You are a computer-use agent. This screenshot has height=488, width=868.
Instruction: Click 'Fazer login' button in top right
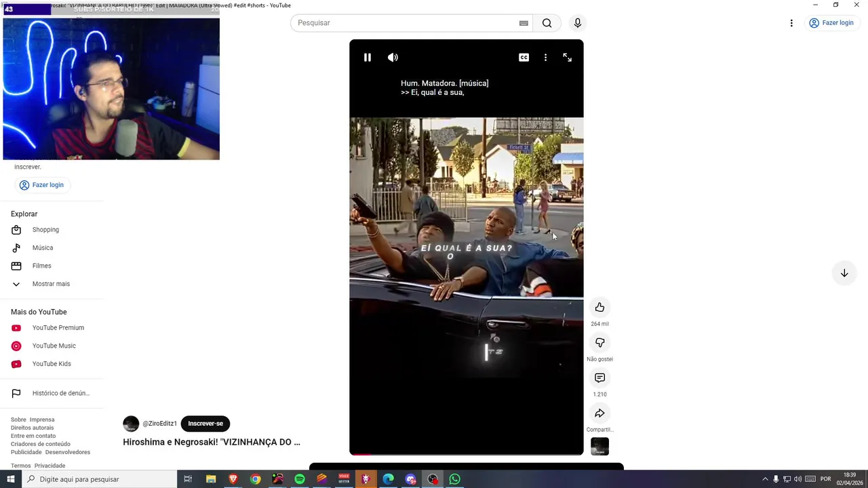coord(831,23)
